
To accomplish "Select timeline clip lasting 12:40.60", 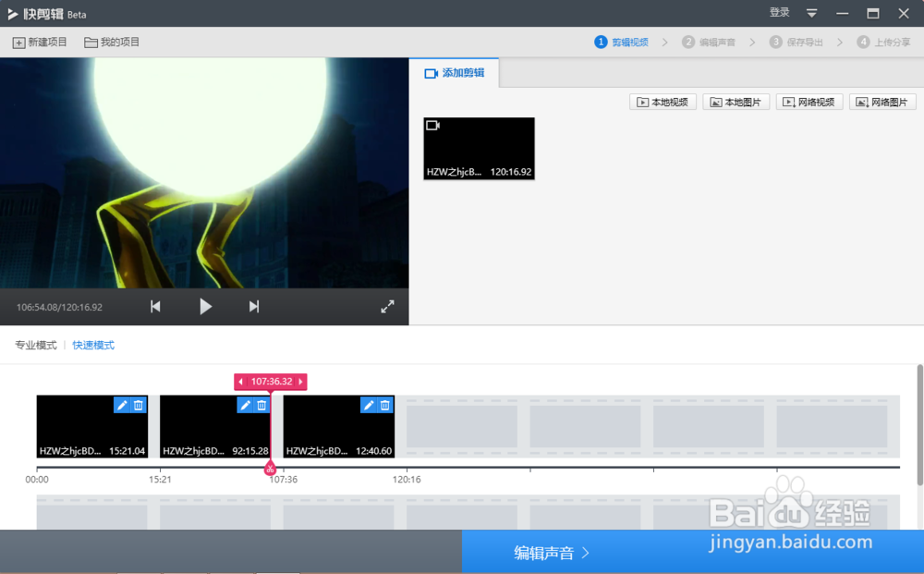I will click(x=339, y=427).
